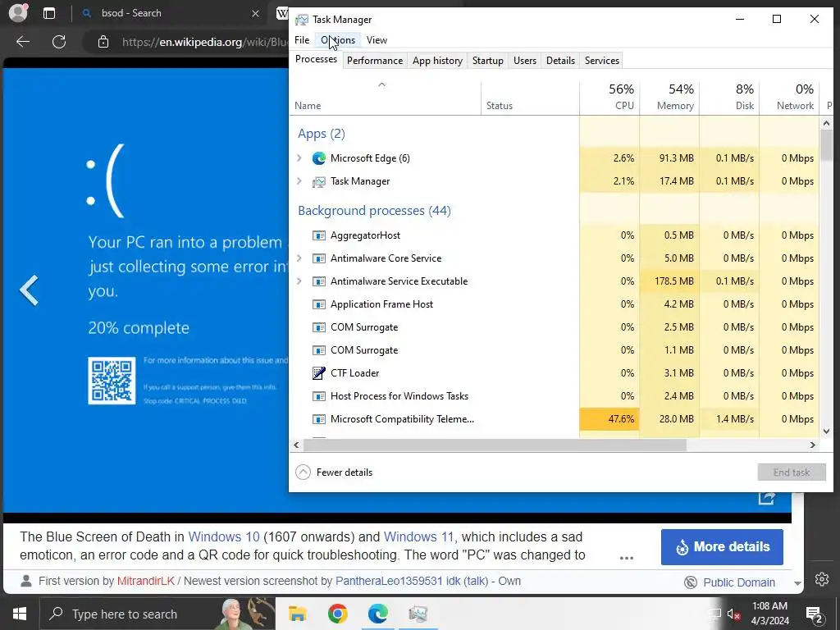Image resolution: width=840 pixels, height=630 pixels.
Task: Open File Explorer from the taskbar
Action: pos(297,614)
